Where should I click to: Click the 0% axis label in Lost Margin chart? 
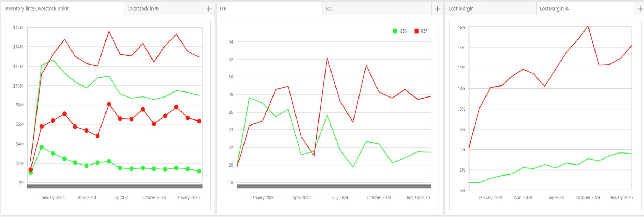click(462, 190)
